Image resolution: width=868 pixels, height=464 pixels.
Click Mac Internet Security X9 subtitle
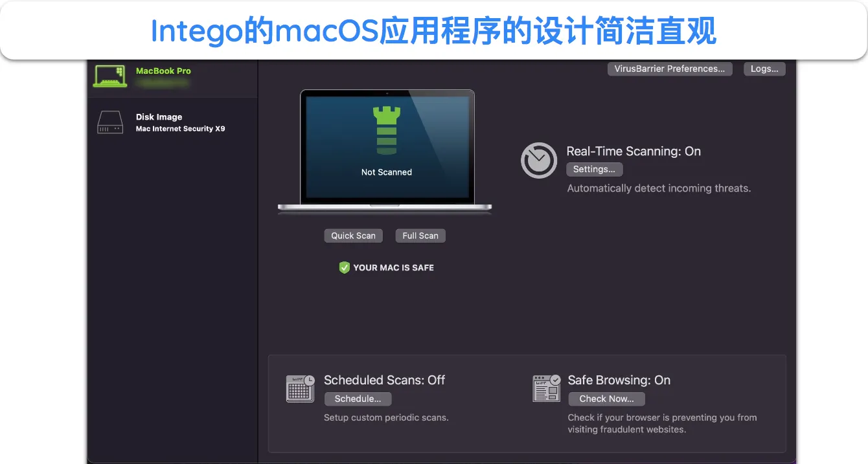click(180, 129)
